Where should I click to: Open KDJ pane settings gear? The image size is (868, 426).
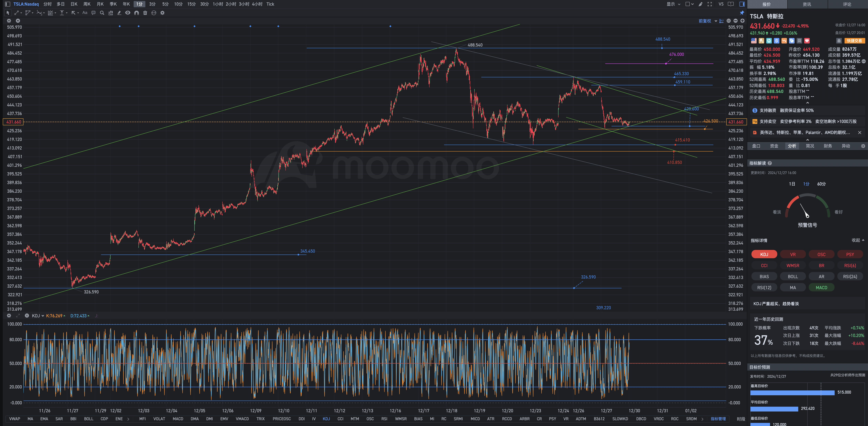[9, 316]
